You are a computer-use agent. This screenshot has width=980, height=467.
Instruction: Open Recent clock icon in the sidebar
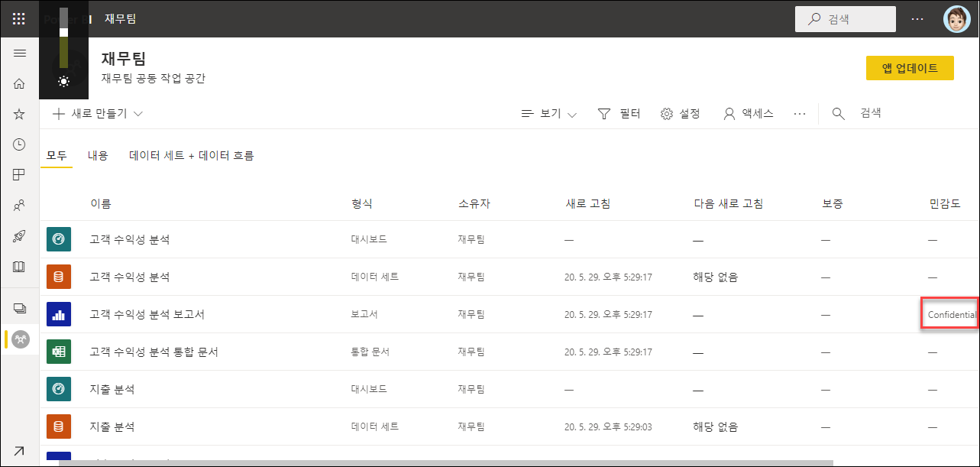[20, 144]
